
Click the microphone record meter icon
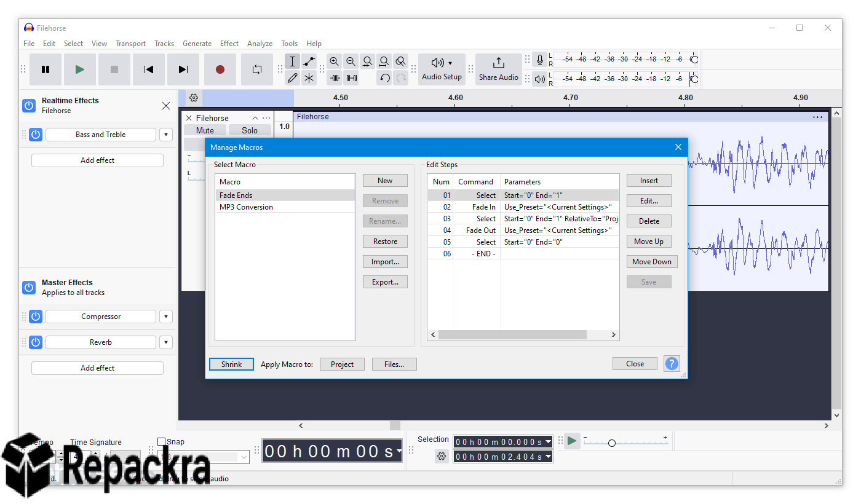[x=540, y=60]
